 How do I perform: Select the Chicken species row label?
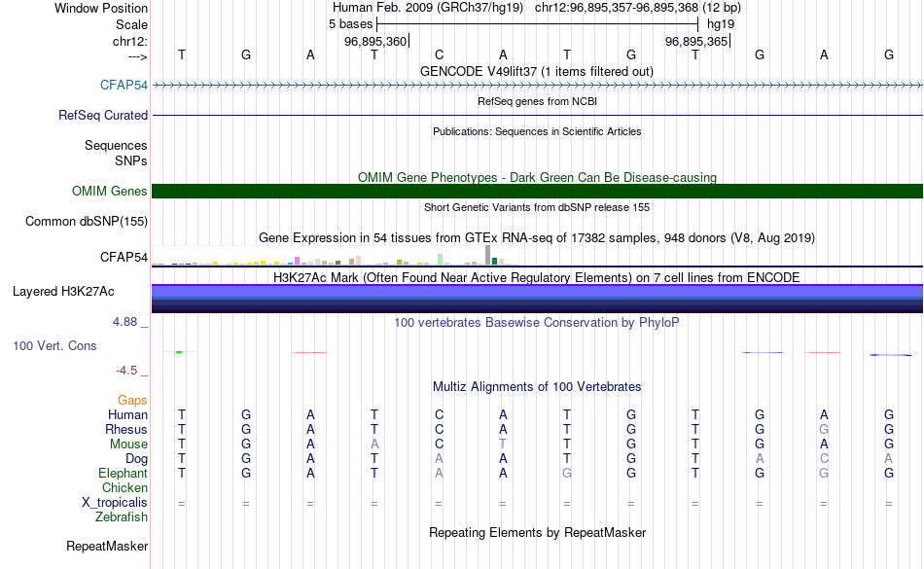(124, 487)
